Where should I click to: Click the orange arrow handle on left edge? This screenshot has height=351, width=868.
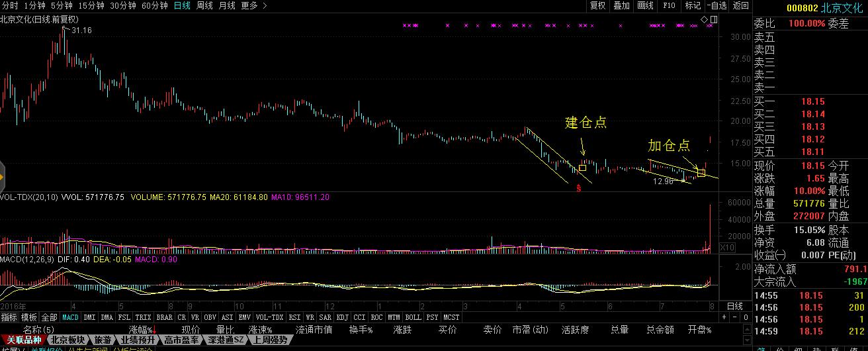click(2, 177)
